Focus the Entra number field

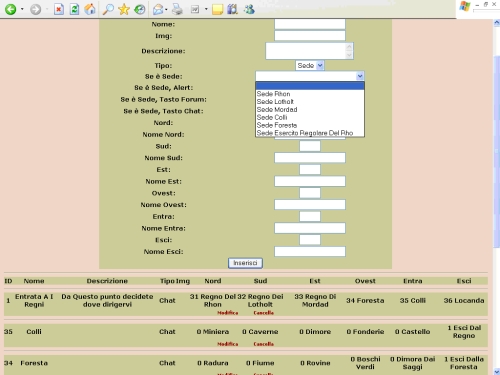tap(310, 216)
